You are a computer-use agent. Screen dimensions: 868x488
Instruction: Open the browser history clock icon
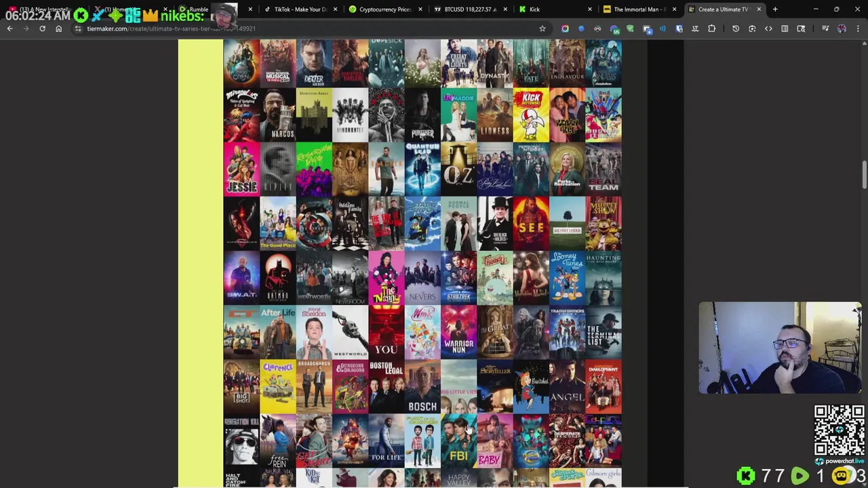click(736, 28)
